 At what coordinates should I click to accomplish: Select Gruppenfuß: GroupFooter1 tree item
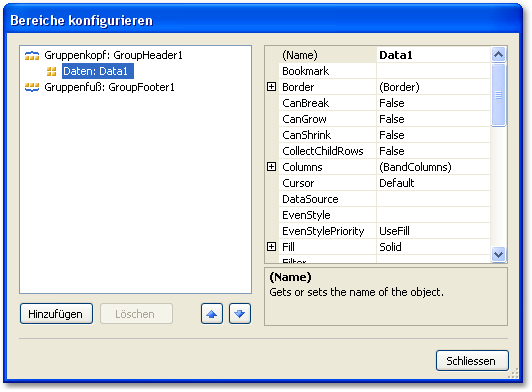point(109,87)
